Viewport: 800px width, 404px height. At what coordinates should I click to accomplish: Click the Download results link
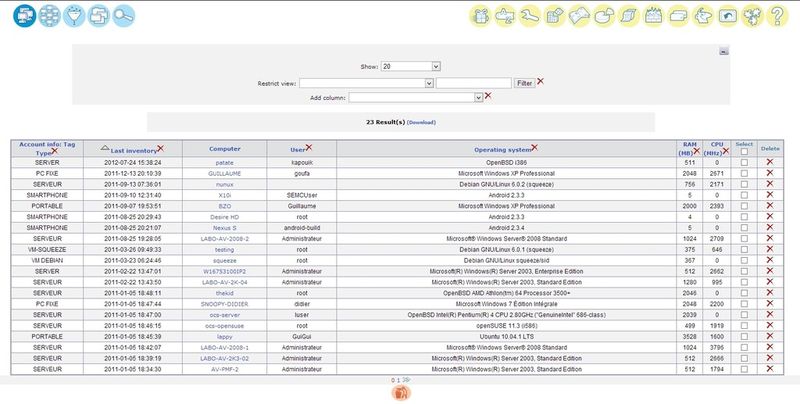pyautogui.click(x=421, y=122)
